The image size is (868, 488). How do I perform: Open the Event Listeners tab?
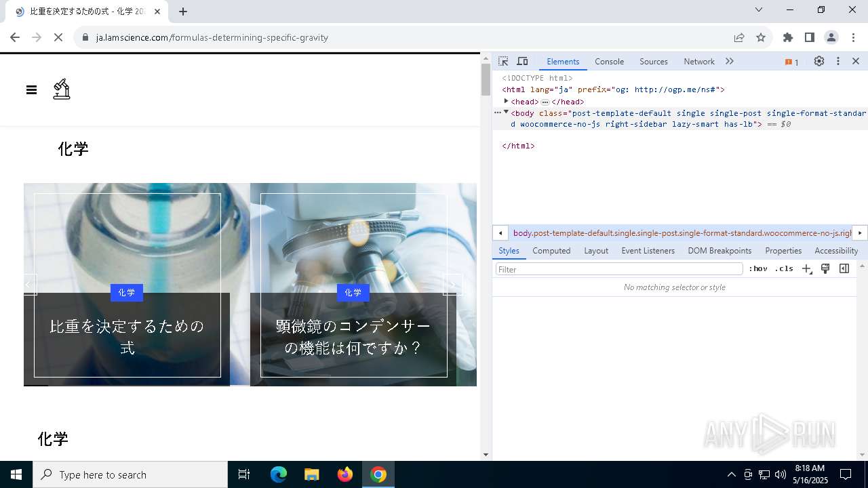(x=648, y=250)
